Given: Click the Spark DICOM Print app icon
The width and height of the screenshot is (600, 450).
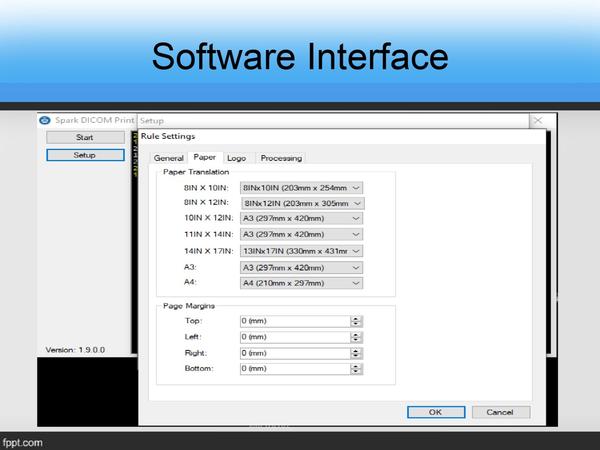Looking at the screenshot, I should tap(44, 120).
